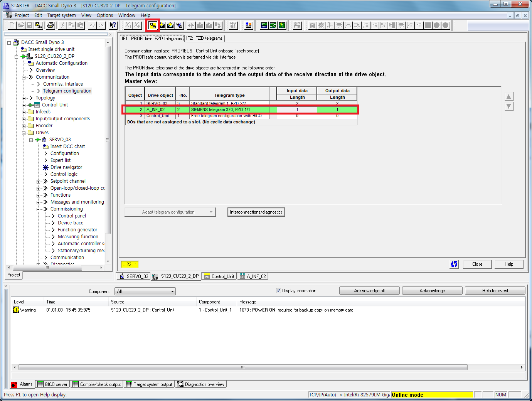
Task: Click the Paste clipboard icon
Action: [80, 25]
